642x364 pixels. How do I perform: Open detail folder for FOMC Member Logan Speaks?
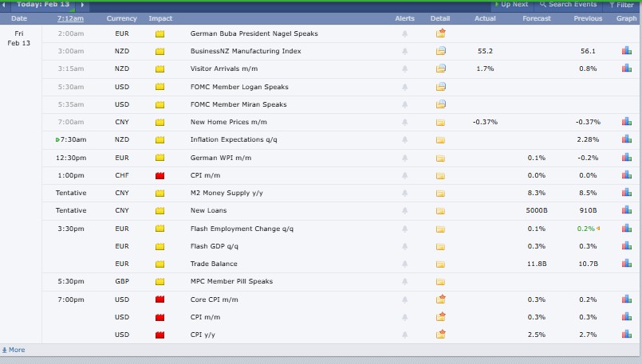click(x=441, y=87)
